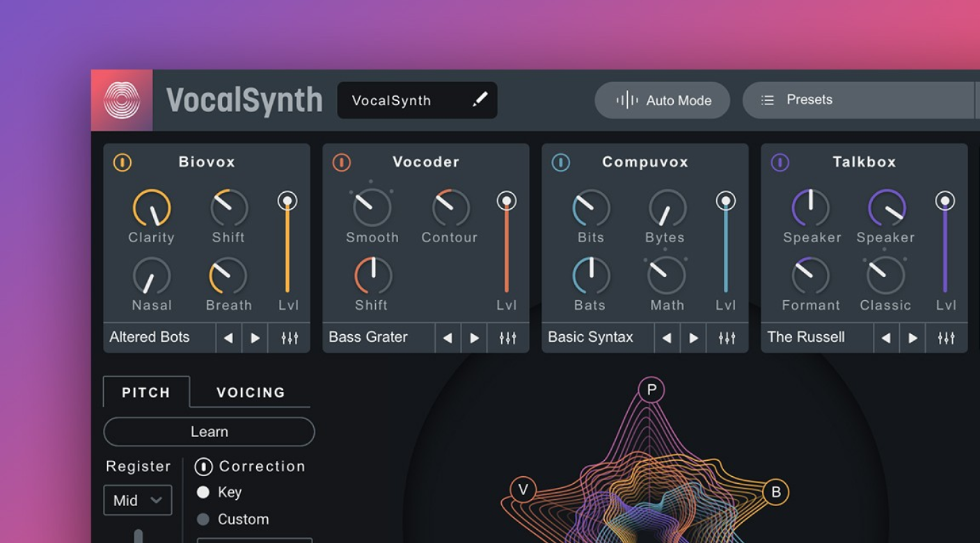Go to previous Vocoder preset
This screenshot has height=543, width=980.
(448, 338)
